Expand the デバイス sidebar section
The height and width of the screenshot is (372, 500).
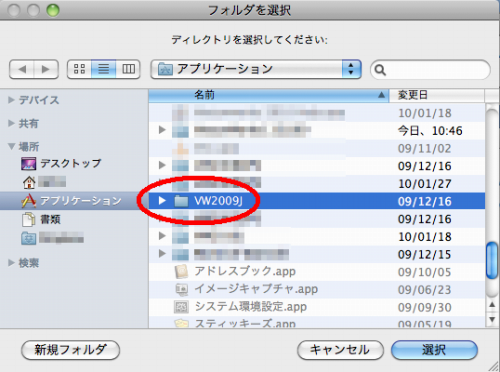[x=11, y=100]
